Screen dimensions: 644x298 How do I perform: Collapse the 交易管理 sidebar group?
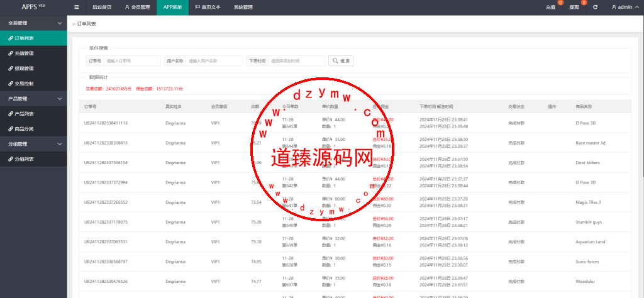coord(33,23)
